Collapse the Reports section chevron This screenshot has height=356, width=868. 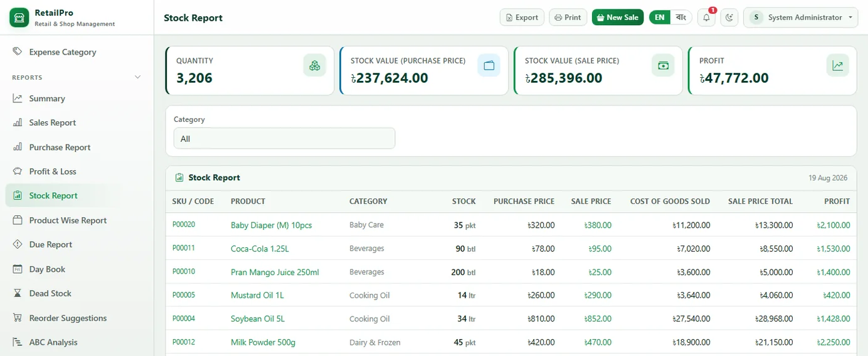138,77
